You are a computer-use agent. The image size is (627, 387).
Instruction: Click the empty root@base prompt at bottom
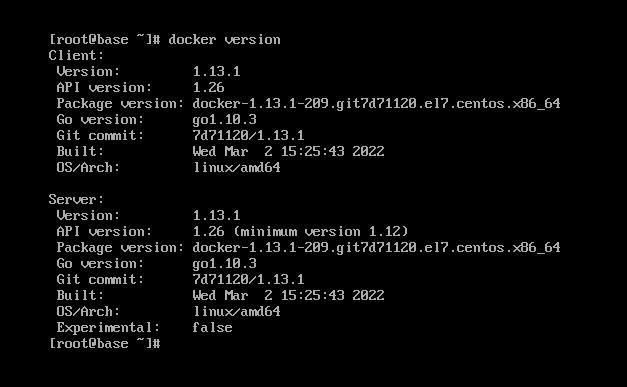(104, 343)
